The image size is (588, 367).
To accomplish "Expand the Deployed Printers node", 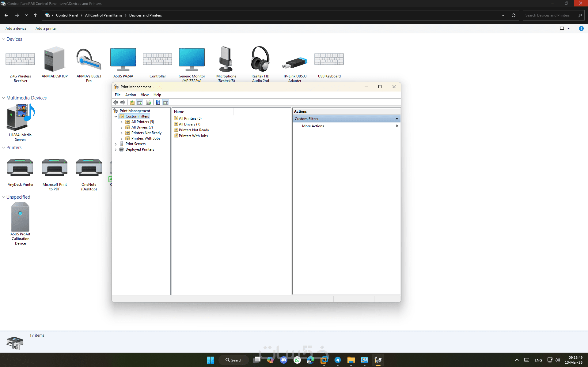I will [x=116, y=149].
